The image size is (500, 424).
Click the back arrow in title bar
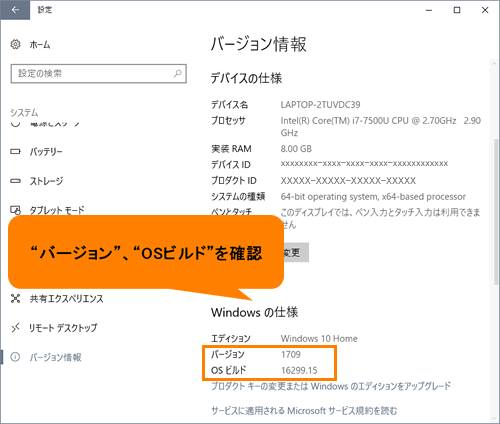pos(15,10)
